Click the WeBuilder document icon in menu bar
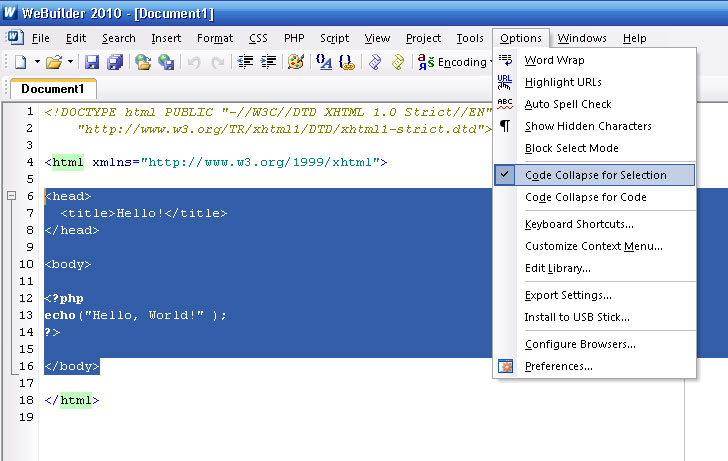 tap(15, 37)
